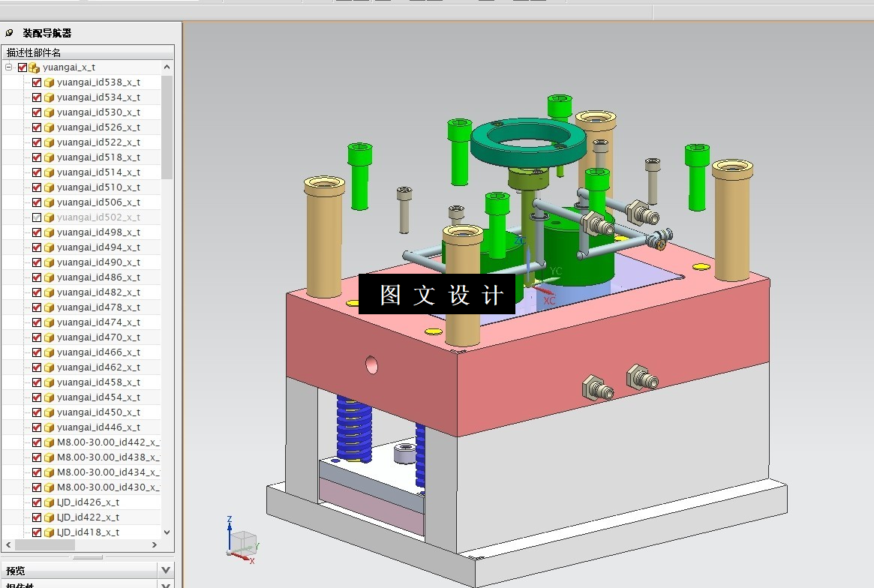Click the part icon of yuangai_id514_x_t

49,172
